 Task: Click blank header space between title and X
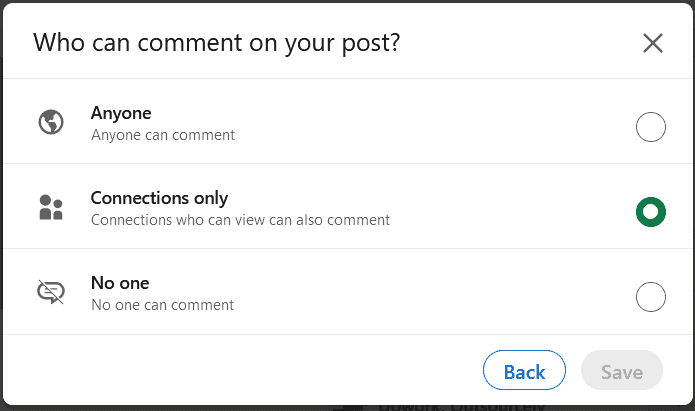pyautogui.click(x=521, y=43)
